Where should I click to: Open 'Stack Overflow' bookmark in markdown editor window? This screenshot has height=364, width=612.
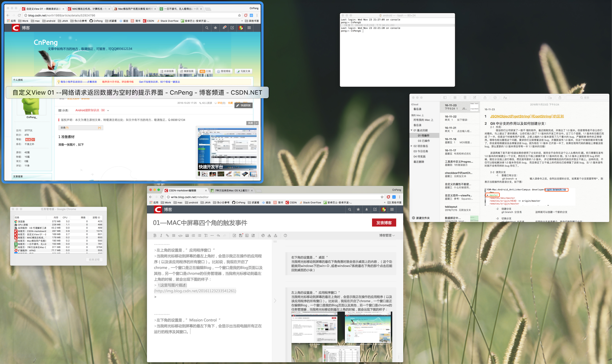point(310,203)
